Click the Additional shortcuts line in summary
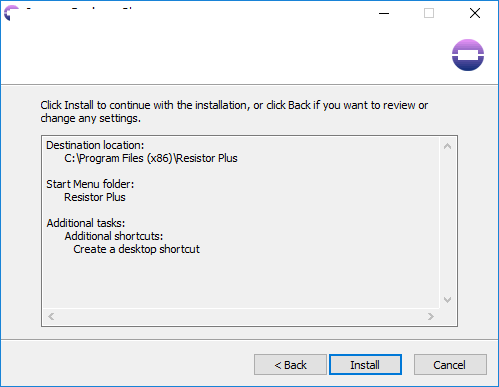This screenshot has width=499, height=387. 114,236
